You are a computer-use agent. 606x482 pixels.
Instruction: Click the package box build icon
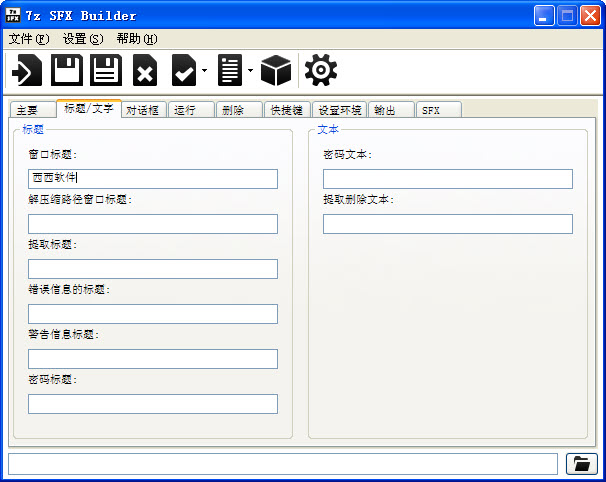(275, 71)
